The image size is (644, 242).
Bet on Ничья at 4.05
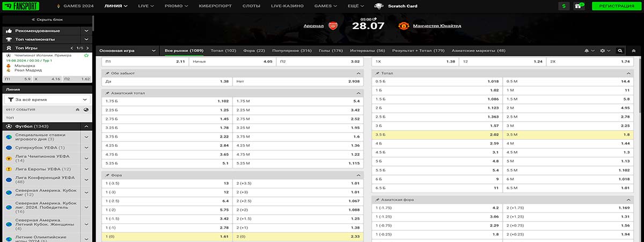pyautogui.click(x=232, y=61)
